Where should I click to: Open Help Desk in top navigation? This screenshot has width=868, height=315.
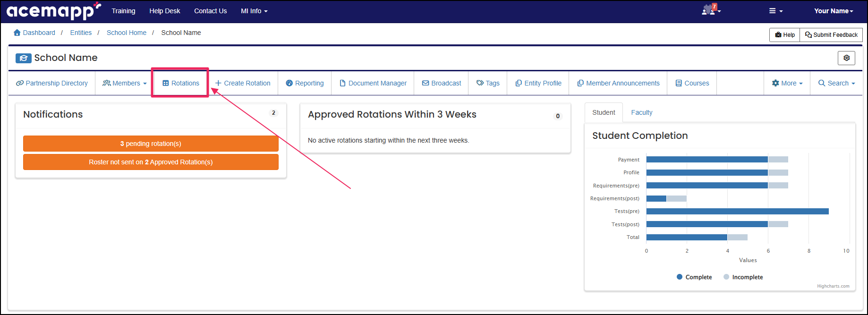coord(165,11)
